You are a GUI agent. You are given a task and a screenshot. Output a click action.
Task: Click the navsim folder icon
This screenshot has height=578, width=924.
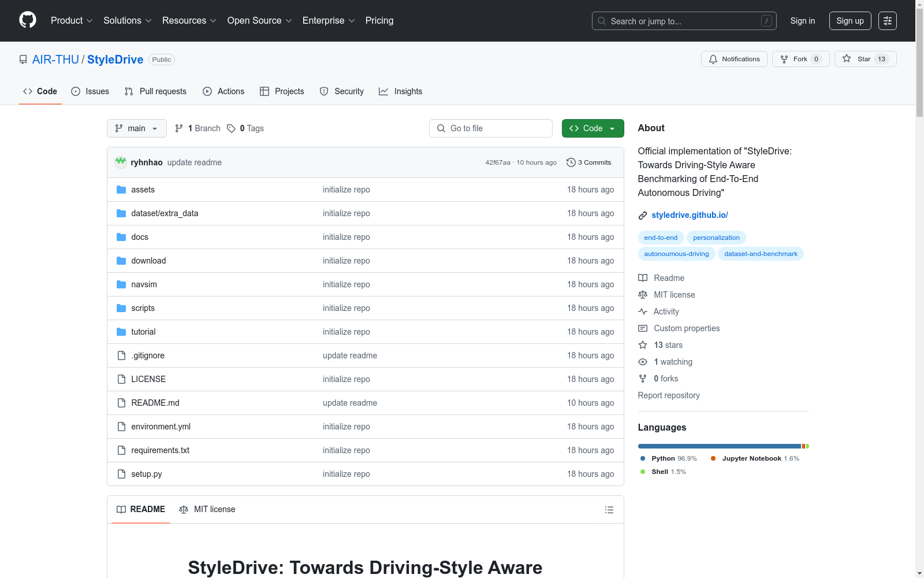pyautogui.click(x=121, y=284)
